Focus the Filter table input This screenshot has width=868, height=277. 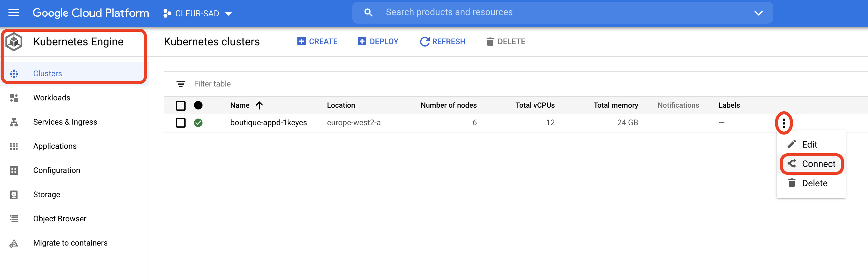pyautogui.click(x=212, y=84)
